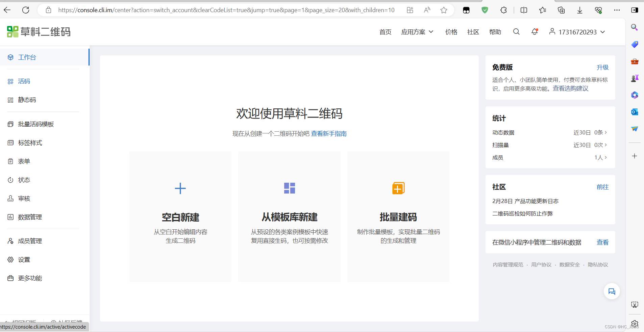
Task: Open the 首页 menu item
Action: (x=385, y=32)
